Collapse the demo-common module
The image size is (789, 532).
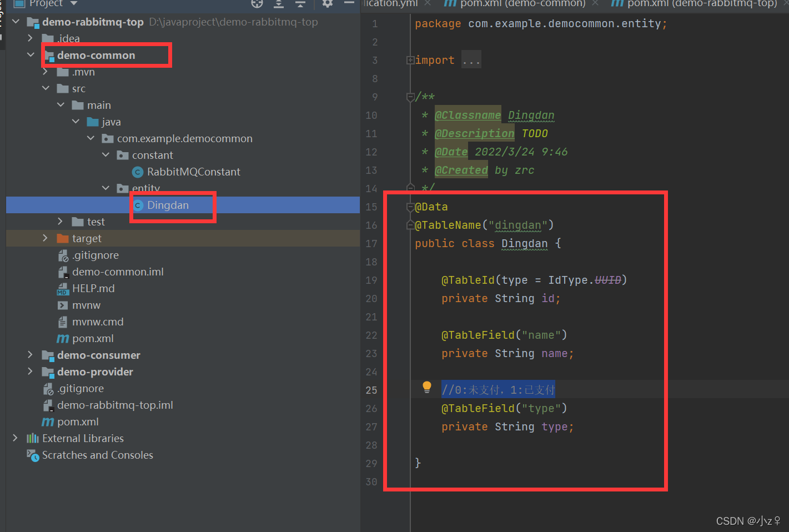[31, 55]
